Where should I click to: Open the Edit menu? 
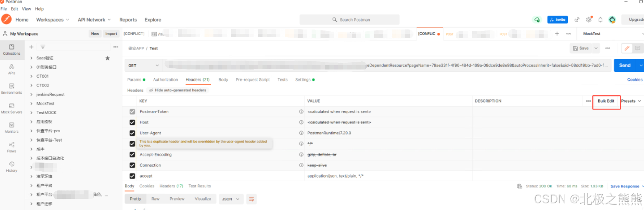15,9
